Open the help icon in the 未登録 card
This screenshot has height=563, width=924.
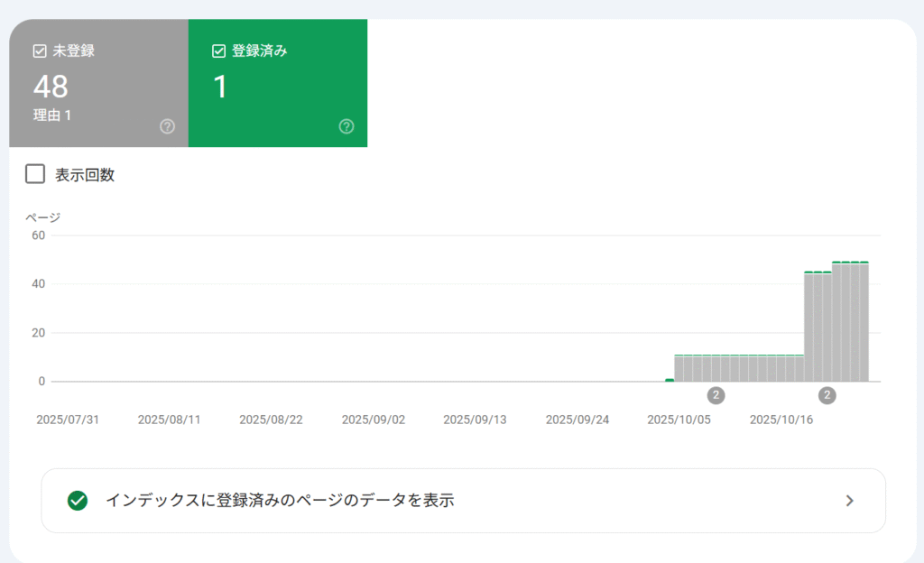coord(167,126)
